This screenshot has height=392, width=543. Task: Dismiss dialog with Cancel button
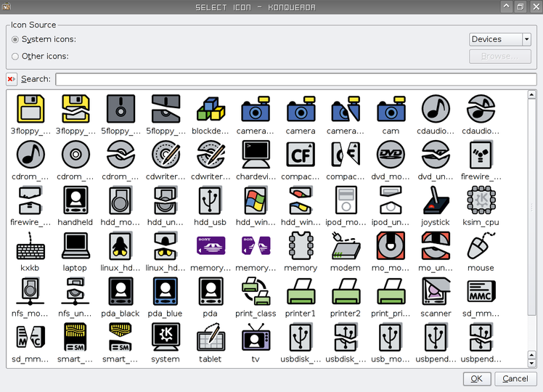pyautogui.click(x=515, y=379)
